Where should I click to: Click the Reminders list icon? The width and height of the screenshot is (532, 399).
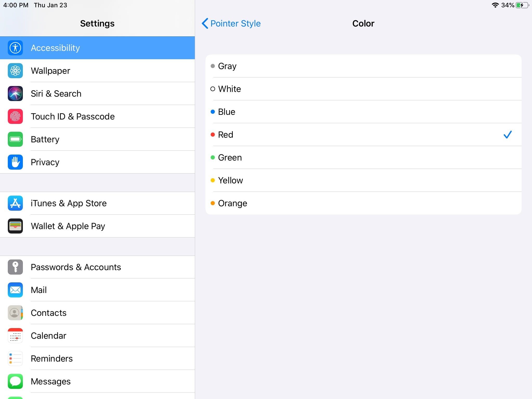coord(15,358)
